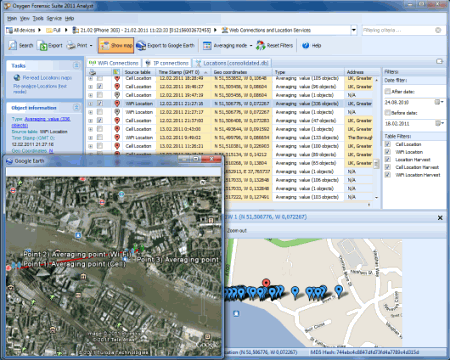Click the Reset Filters icon
450x360 pixels.
pos(260,46)
